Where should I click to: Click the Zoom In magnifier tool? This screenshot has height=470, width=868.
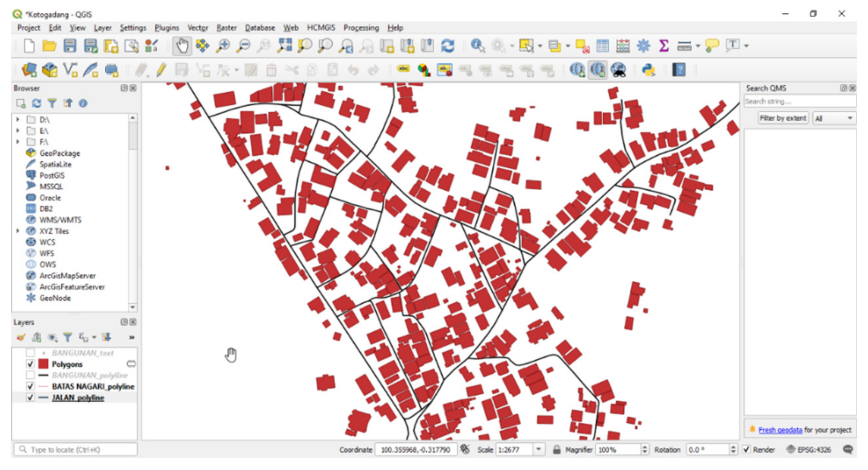223,46
